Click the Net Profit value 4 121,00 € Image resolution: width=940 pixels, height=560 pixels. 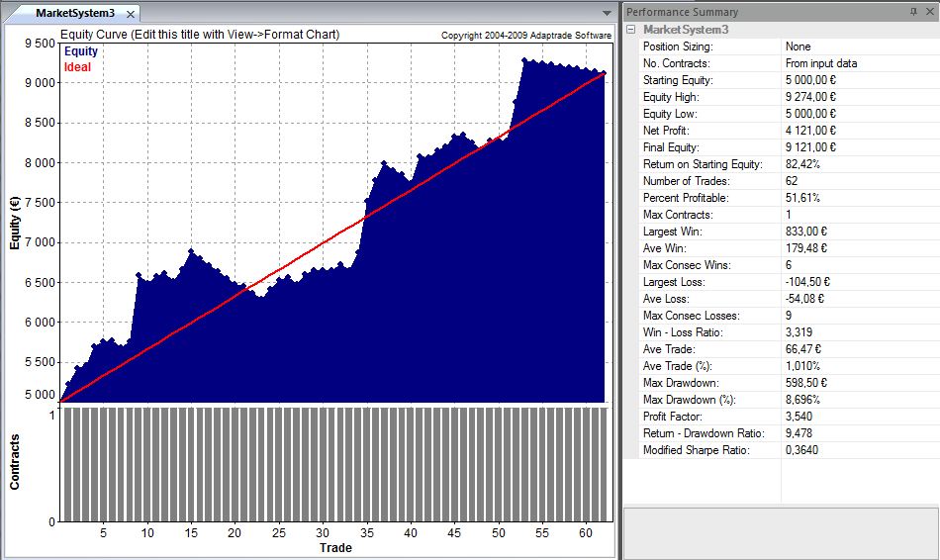click(810, 131)
